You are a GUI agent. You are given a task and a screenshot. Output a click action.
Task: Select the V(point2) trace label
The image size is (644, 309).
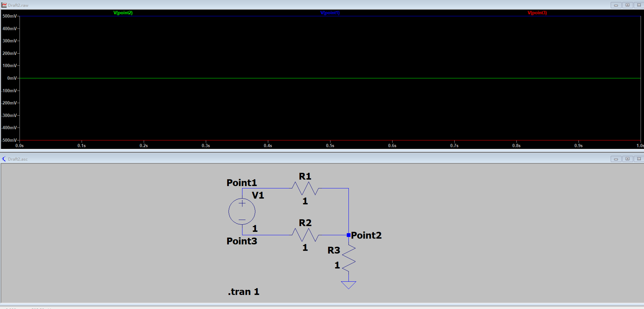pos(123,13)
